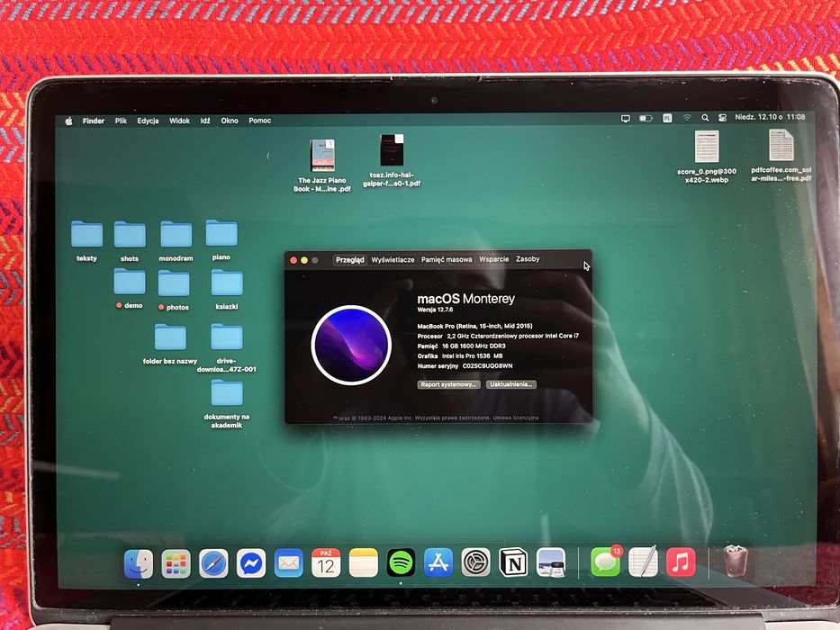Switch to the Zasoby tab
This screenshot has height=630, width=840.
(x=528, y=259)
